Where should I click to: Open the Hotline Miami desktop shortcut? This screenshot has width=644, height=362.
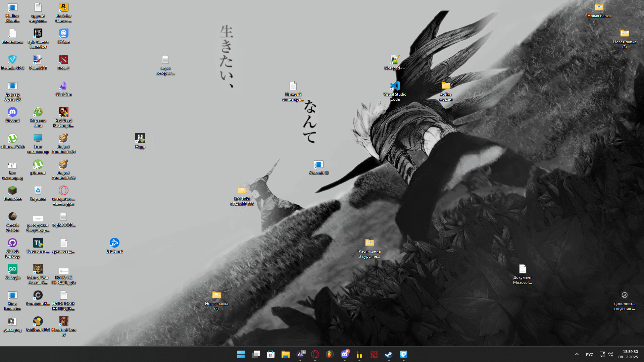pyautogui.click(x=12, y=13)
